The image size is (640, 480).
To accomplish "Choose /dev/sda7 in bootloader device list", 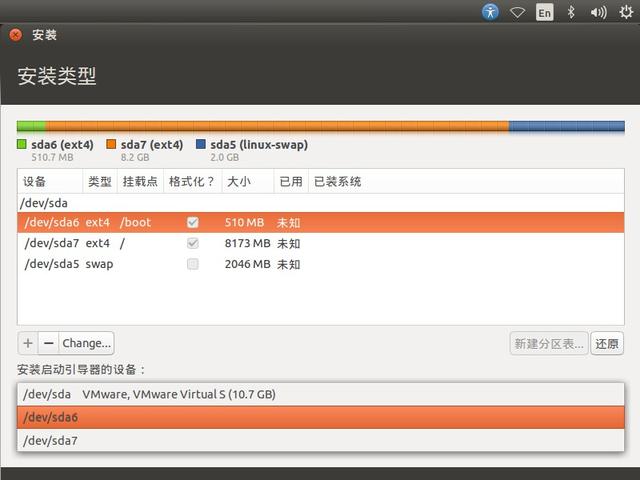I will 320,440.
